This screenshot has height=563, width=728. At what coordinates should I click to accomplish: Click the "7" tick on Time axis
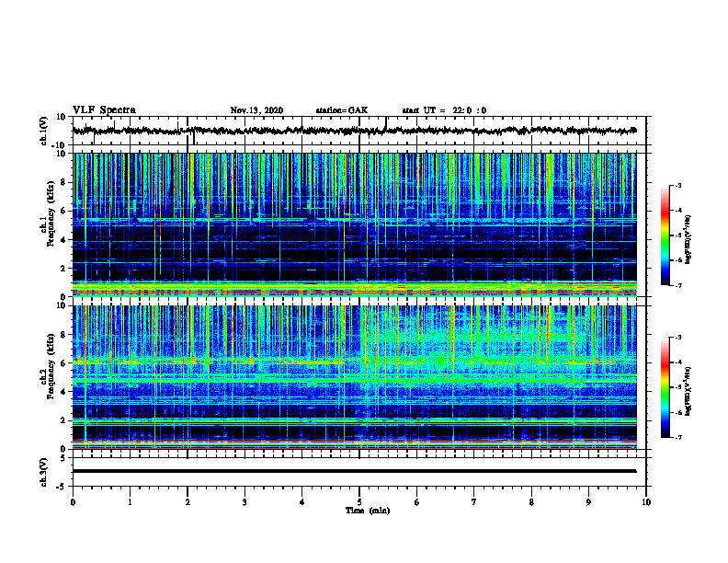(474, 502)
